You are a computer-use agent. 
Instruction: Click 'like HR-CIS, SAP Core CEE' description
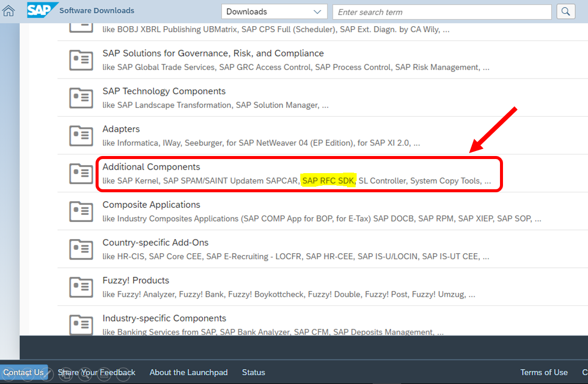(296, 256)
